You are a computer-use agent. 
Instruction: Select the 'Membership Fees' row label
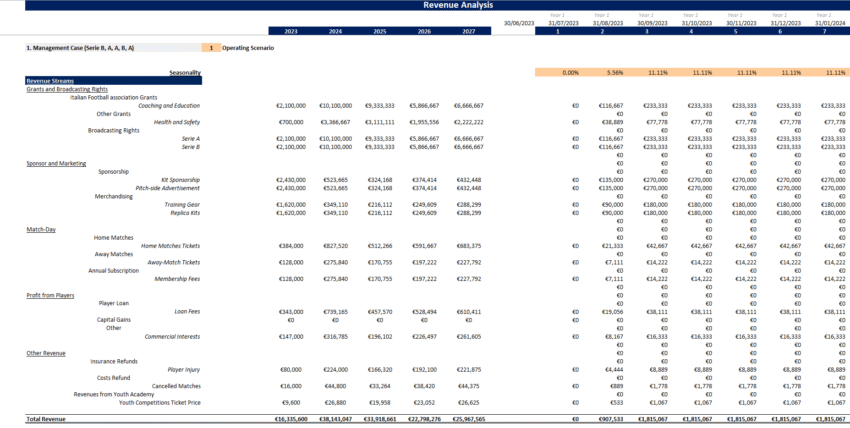pyautogui.click(x=177, y=279)
